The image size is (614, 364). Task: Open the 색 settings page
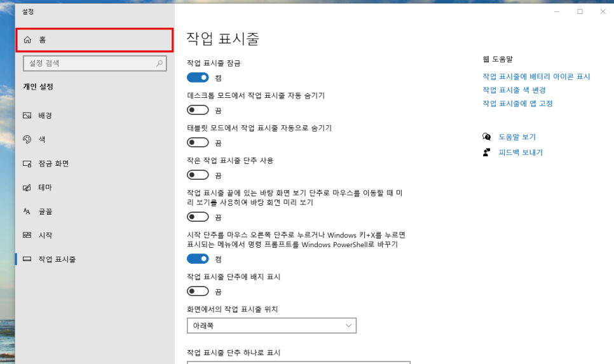coord(94,139)
